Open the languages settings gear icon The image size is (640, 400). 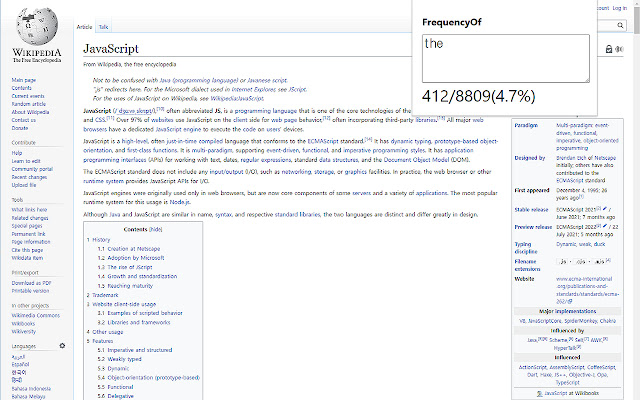pyautogui.click(x=62, y=346)
